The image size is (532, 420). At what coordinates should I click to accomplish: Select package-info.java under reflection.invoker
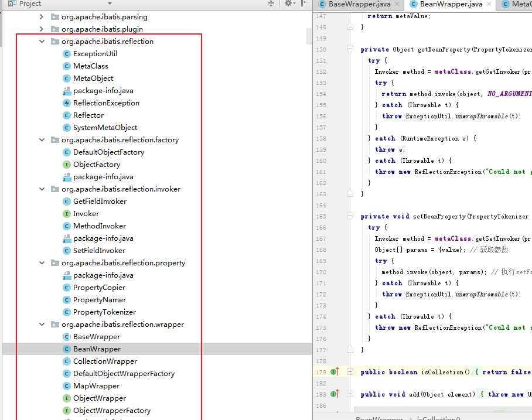tap(103, 238)
